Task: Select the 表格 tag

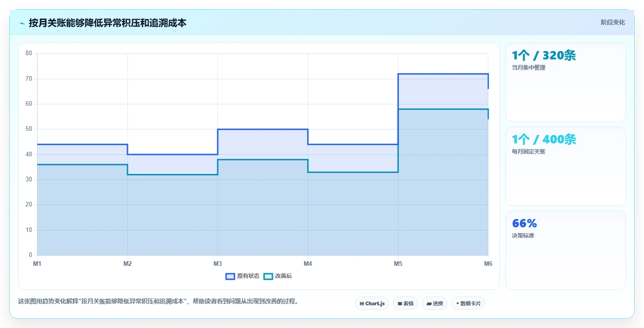Action: coord(405,303)
